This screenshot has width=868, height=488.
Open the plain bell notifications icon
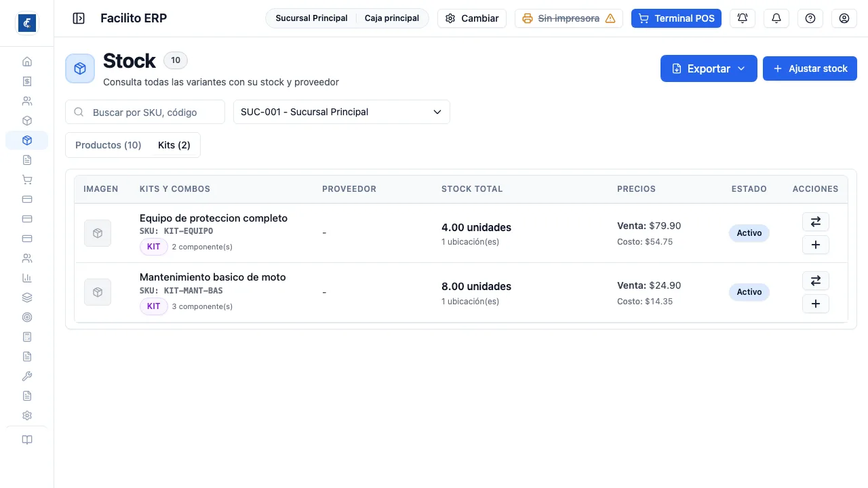(776, 18)
